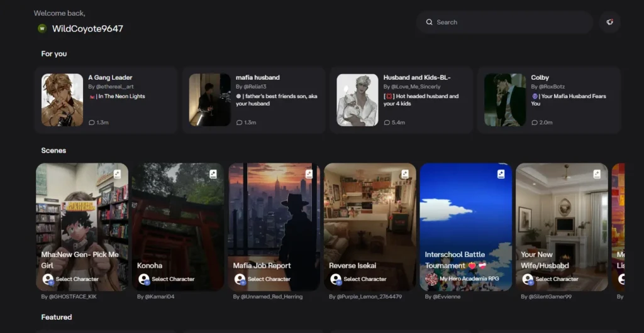Open creator link @Relia13

255,87
